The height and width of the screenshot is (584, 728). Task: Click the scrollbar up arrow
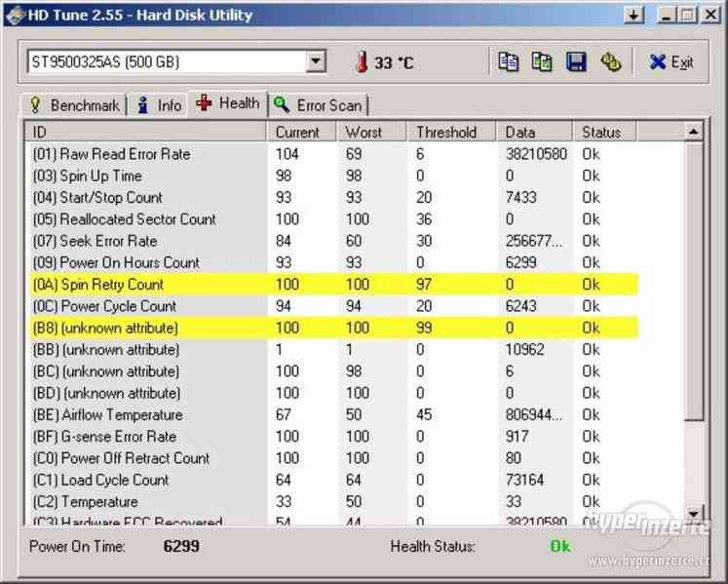(694, 132)
